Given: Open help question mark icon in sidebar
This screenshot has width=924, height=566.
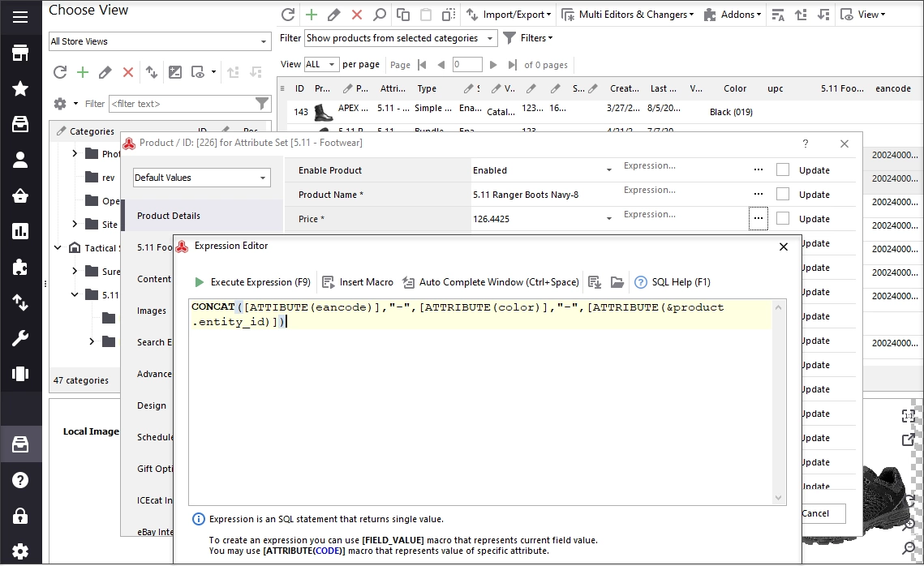Looking at the screenshot, I should tap(20, 481).
